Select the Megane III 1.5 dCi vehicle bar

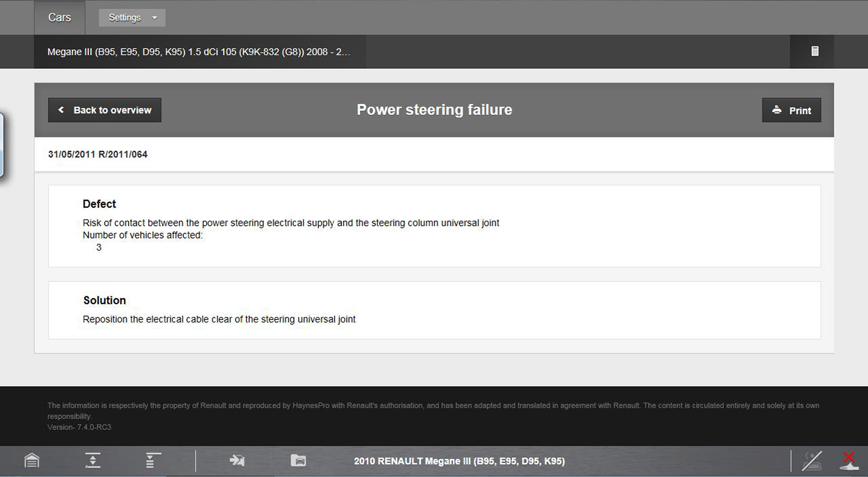(x=198, y=52)
